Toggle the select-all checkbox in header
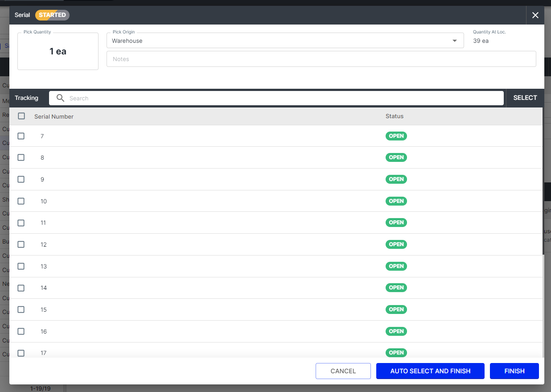 tap(21, 116)
